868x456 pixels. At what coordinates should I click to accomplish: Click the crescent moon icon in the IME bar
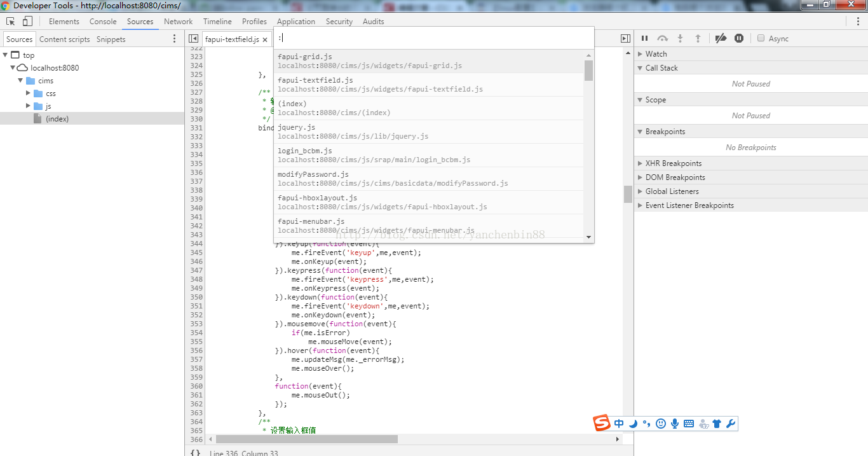pos(633,424)
